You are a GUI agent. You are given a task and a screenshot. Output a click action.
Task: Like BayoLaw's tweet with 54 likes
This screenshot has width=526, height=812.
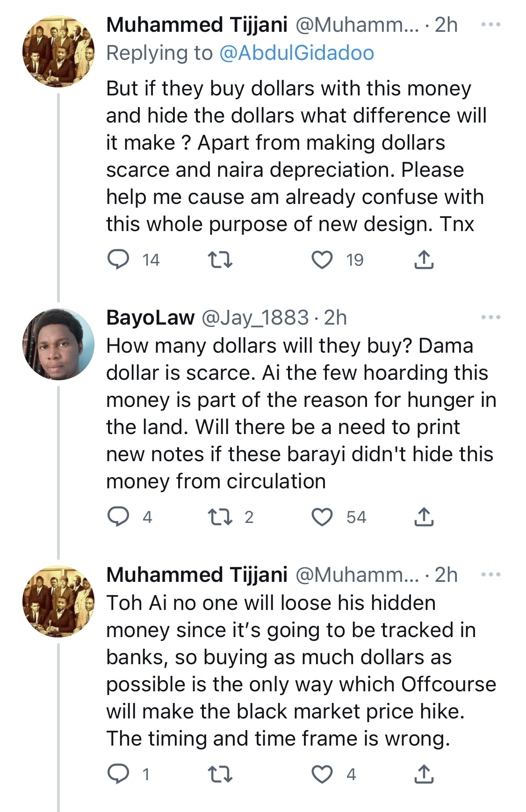click(322, 517)
